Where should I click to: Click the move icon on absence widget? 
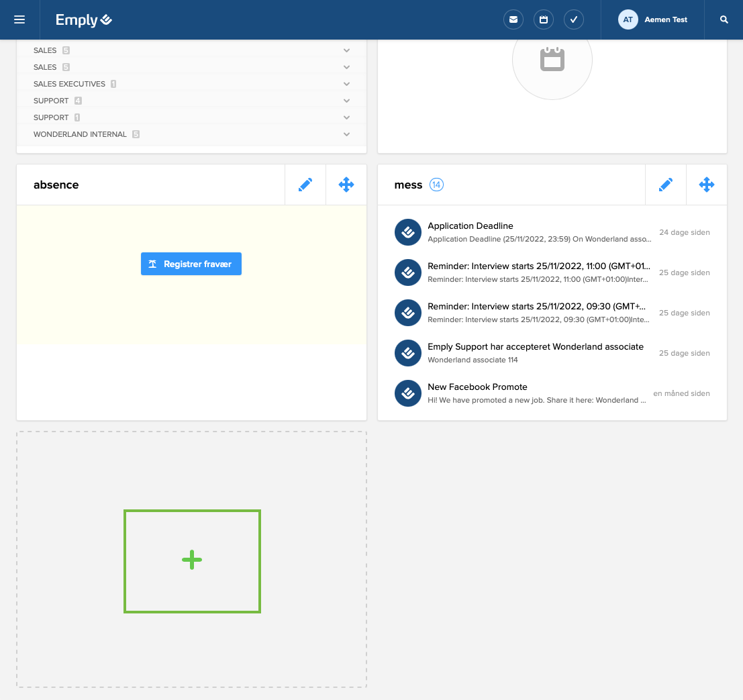346,185
